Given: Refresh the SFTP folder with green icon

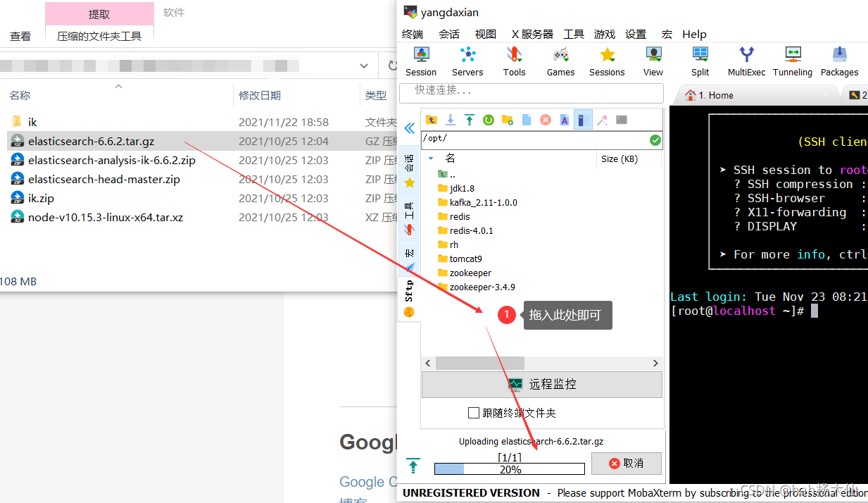Looking at the screenshot, I should coord(489,120).
